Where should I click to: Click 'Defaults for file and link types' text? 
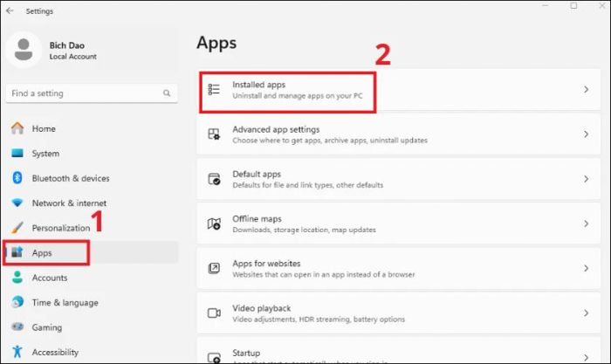coord(308,185)
